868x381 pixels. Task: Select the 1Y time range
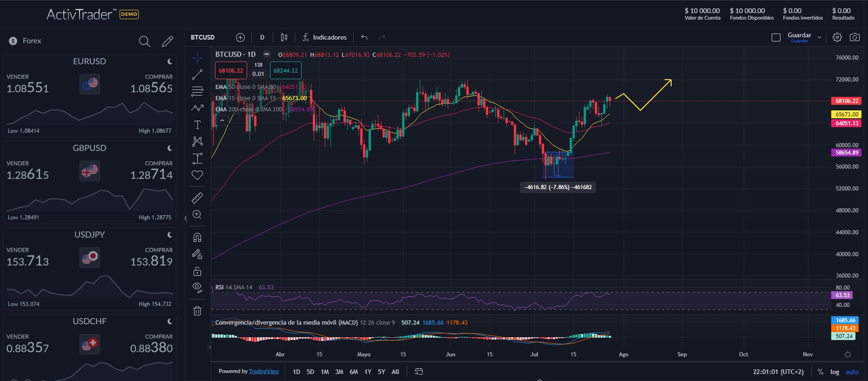point(368,372)
